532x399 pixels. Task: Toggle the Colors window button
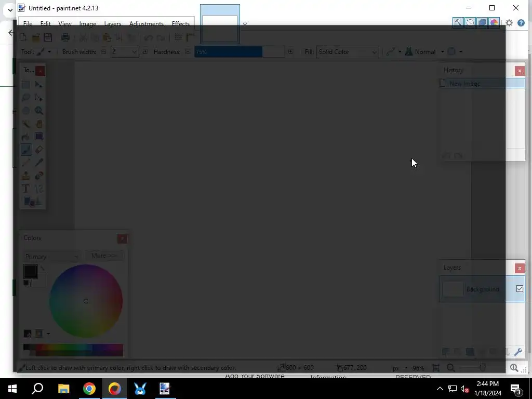(x=494, y=23)
